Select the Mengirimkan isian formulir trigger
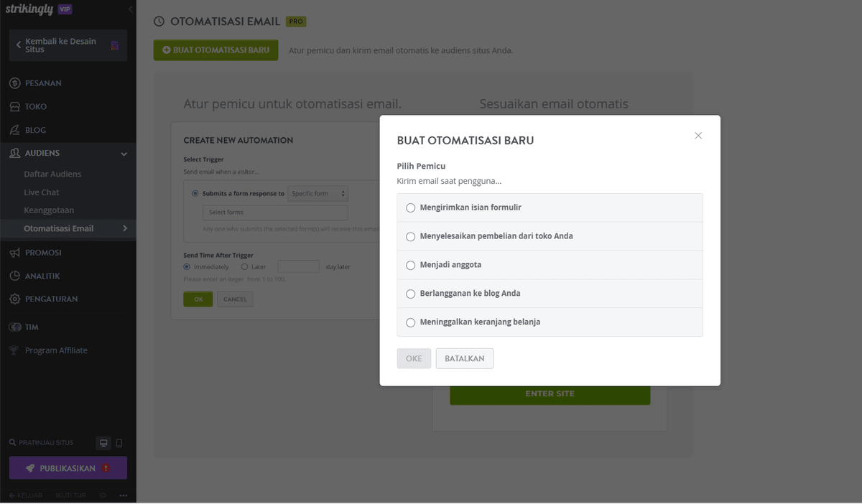This screenshot has height=504, width=862. [410, 208]
